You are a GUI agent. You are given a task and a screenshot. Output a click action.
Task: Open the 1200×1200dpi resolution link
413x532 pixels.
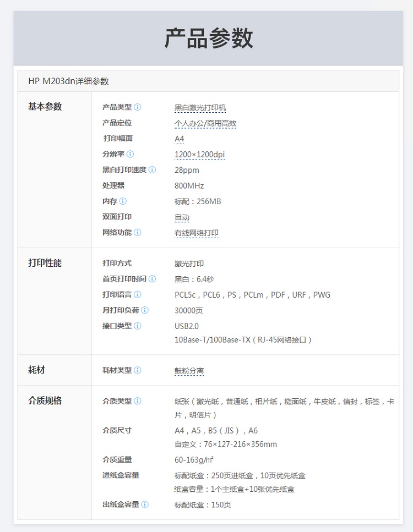tap(199, 155)
